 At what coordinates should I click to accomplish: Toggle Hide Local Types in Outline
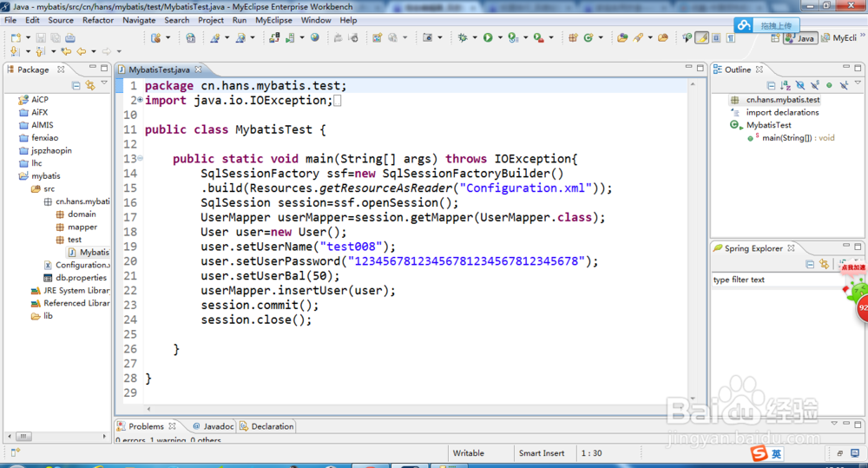click(x=844, y=85)
